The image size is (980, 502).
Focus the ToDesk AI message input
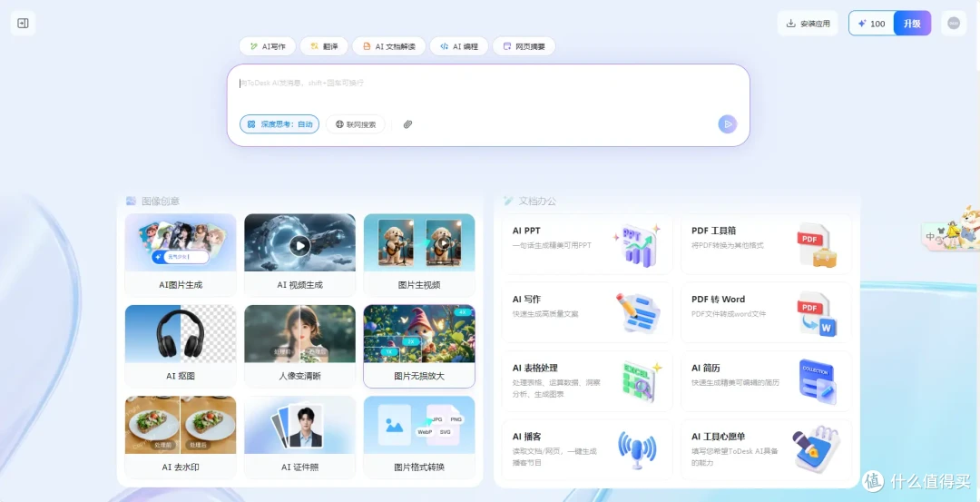click(x=487, y=84)
